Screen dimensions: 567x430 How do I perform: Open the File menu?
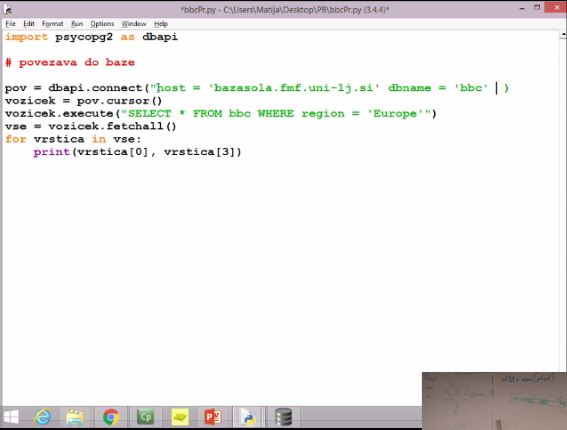pos(10,24)
